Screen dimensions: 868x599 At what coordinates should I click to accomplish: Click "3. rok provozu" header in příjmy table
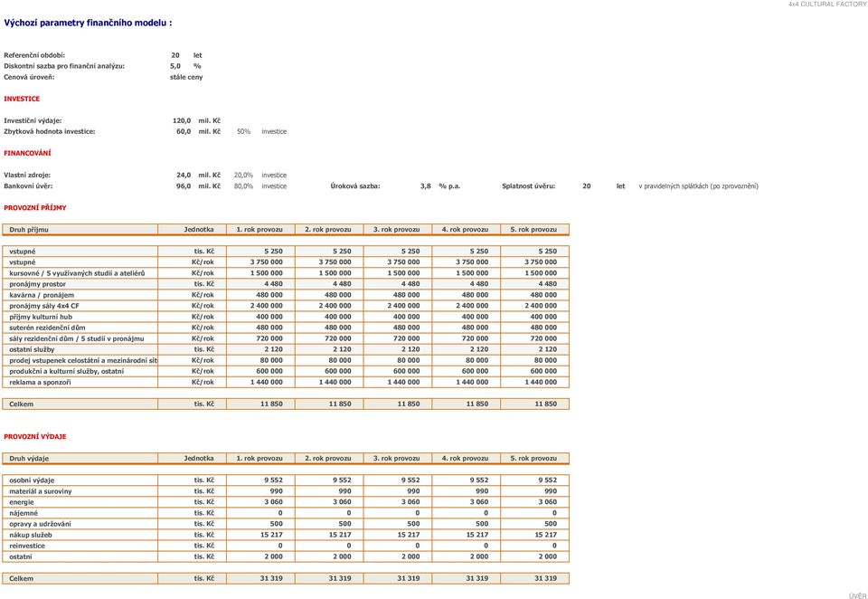click(396, 230)
